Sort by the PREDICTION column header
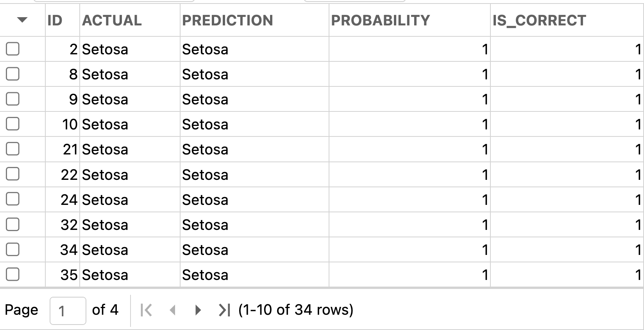This screenshot has height=330, width=644. 228,20
